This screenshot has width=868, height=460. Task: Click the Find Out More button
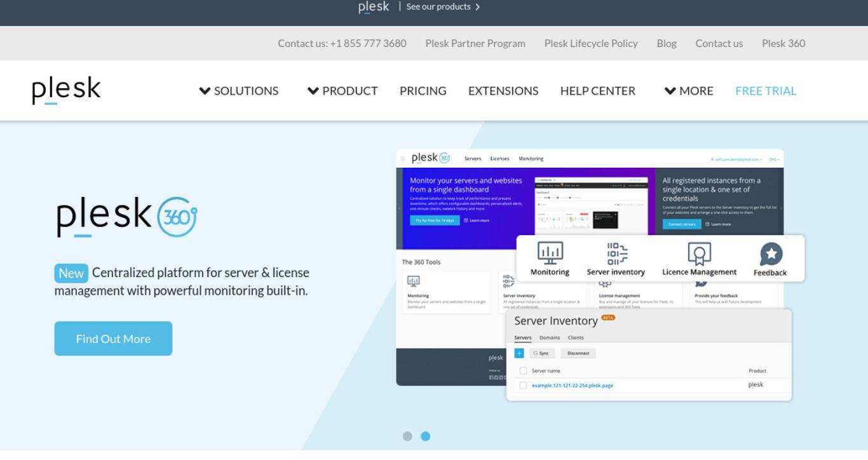tap(113, 339)
